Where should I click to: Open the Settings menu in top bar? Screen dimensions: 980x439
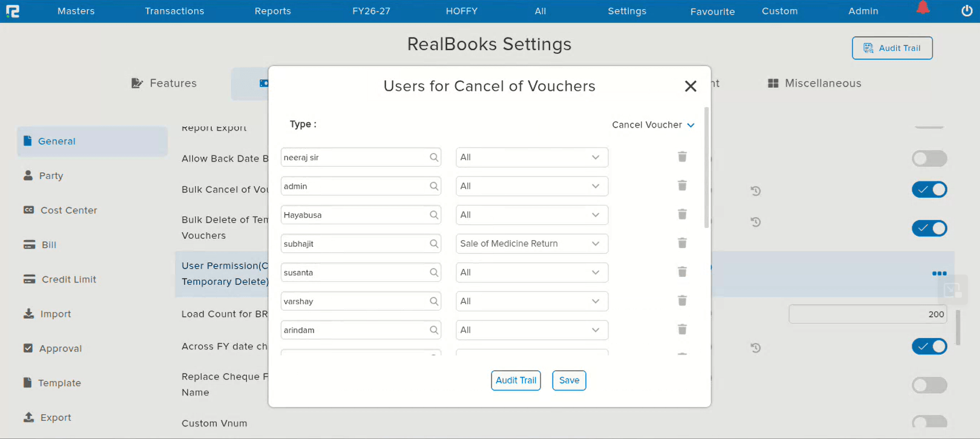click(627, 11)
